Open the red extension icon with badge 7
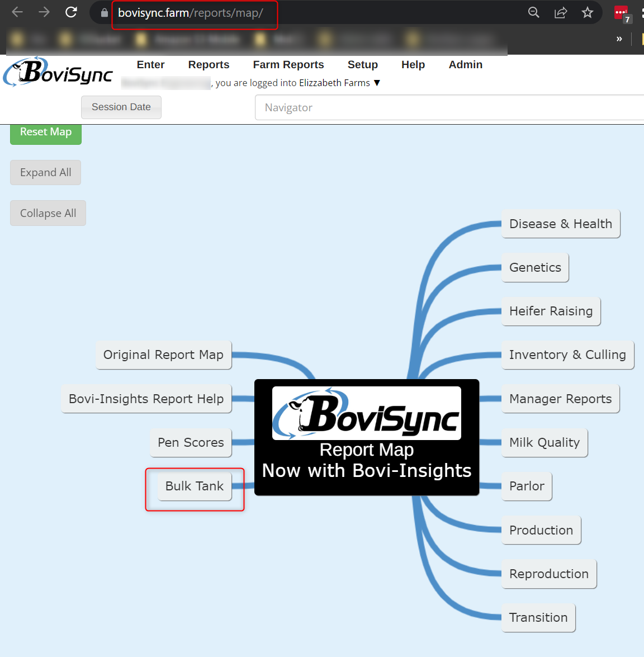Screen dimensions: 644x657 [622, 14]
